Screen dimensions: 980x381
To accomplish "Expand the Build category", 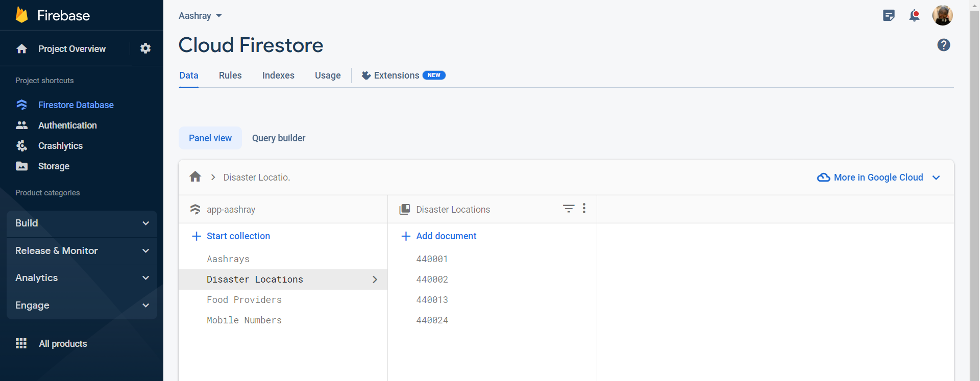I will pyautogui.click(x=82, y=223).
